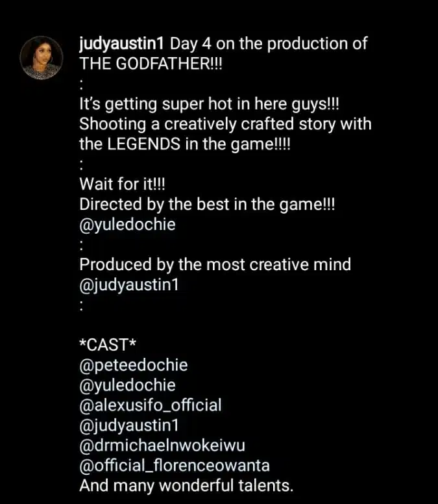This screenshot has width=438, height=504.
Task: Click 'Shooting a creatively crafted story with' line
Action: pyautogui.click(x=225, y=125)
